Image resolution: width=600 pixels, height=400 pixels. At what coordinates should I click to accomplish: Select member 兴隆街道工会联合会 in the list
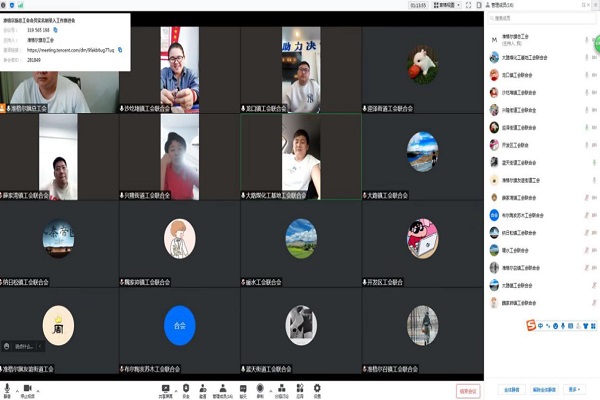click(x=542, y=110)
